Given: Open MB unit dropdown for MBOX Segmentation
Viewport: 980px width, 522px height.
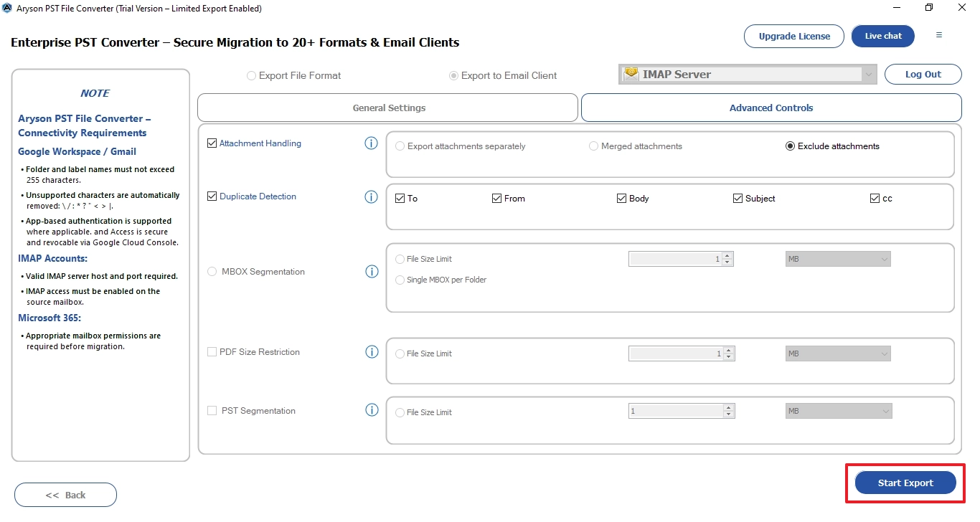Looking at the screenshot, I should click(x=838, y=259).
